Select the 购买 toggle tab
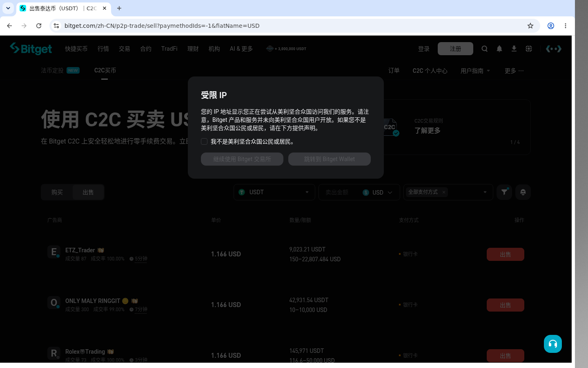588x368 pixels. coord(57,192)
